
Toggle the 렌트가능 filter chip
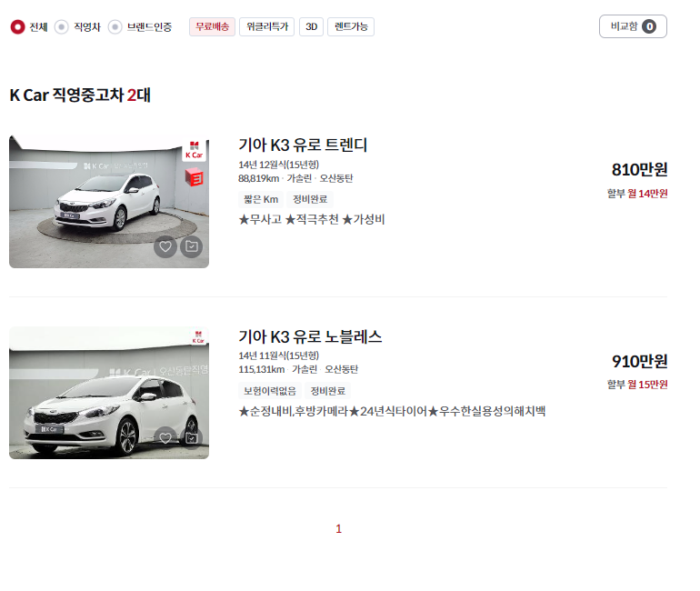(351, 26)
